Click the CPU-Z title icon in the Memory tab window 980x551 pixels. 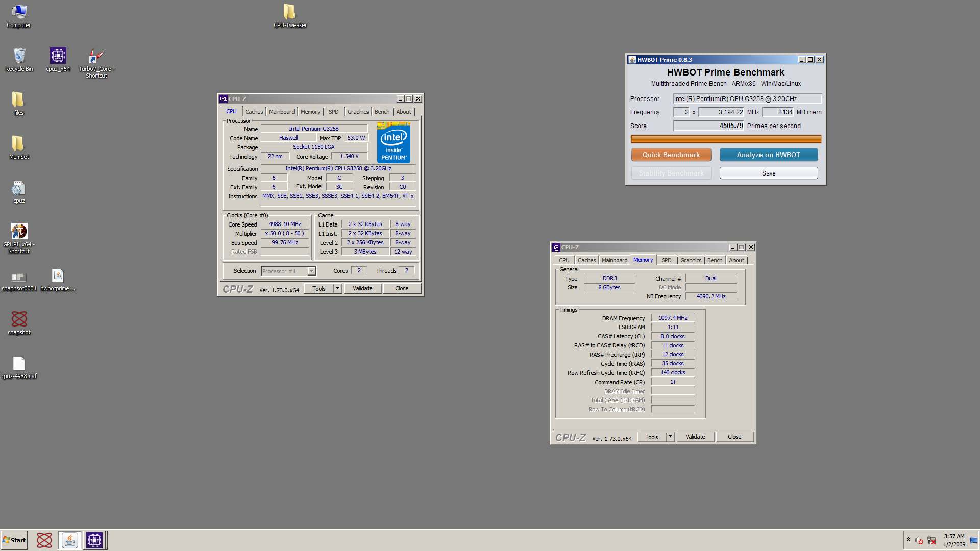tap(556, 247)
